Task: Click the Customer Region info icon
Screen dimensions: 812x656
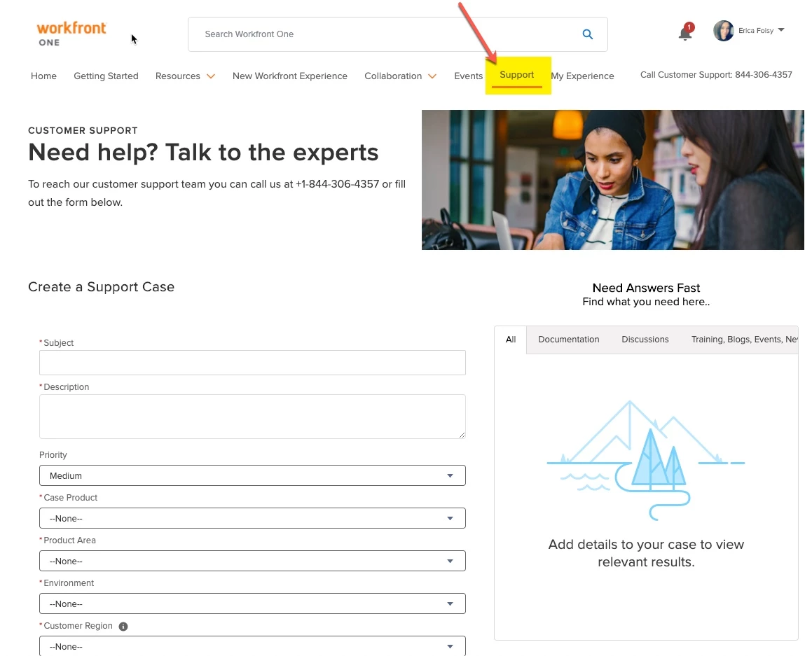Action: pos(123,626)
